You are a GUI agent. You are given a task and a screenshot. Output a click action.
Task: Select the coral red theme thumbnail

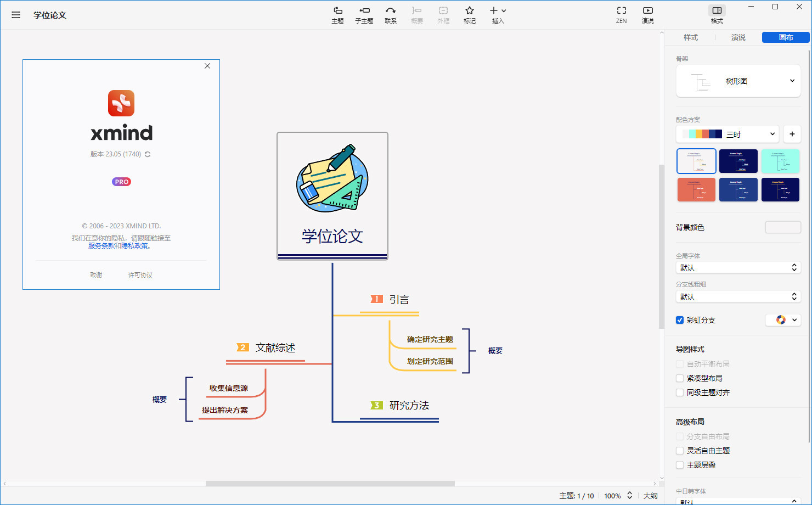(696, 189)
